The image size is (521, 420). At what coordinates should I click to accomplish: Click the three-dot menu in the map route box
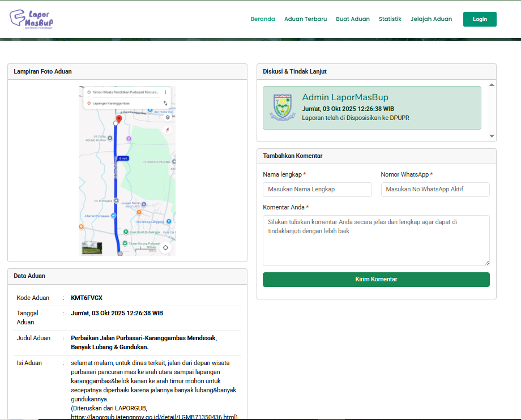(165, 92)
